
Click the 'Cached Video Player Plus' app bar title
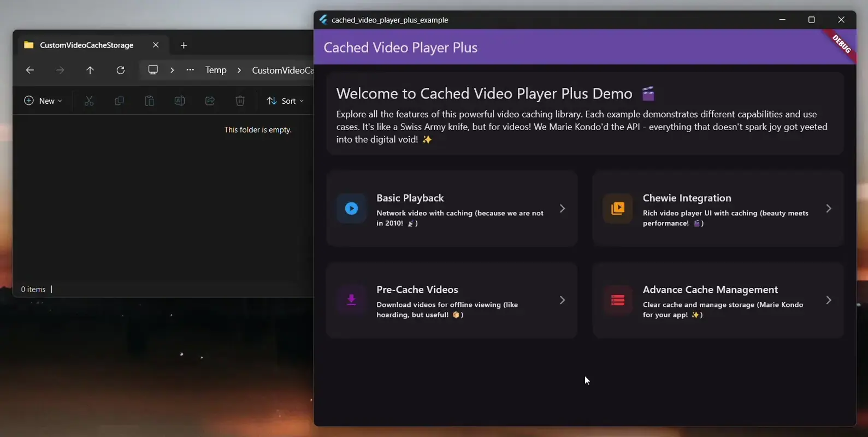[400, 48]
